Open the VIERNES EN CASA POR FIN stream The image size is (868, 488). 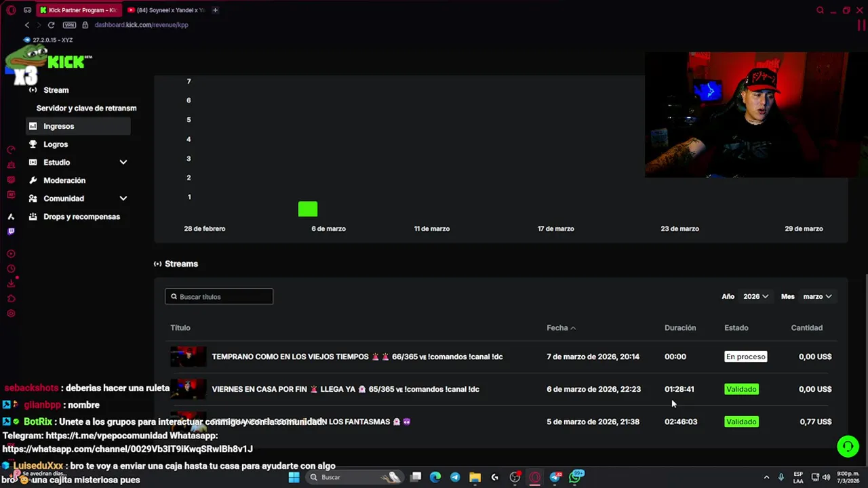(345, 389)
